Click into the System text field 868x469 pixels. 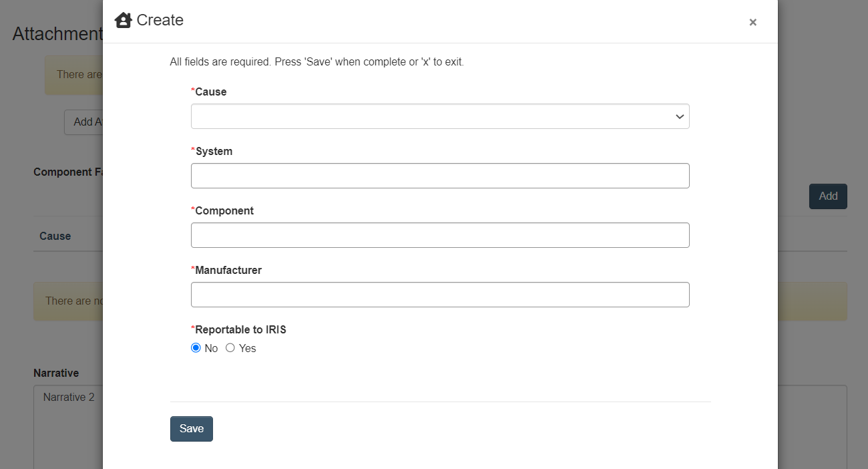pos(440,176)
